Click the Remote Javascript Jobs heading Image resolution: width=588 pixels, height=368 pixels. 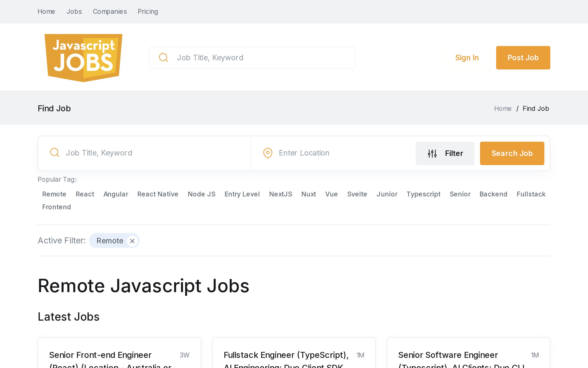click(143, 286)
